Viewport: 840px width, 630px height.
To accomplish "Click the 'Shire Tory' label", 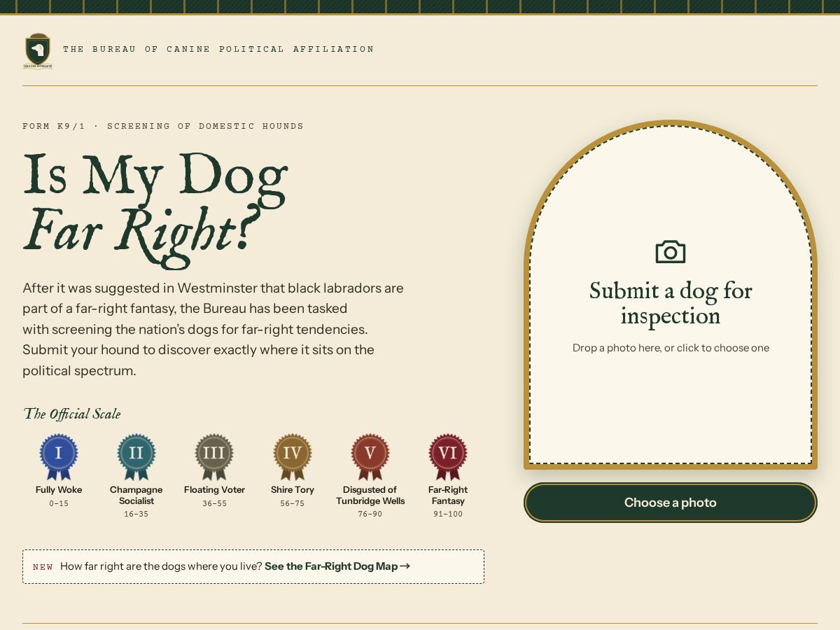I will pos(293,490).
